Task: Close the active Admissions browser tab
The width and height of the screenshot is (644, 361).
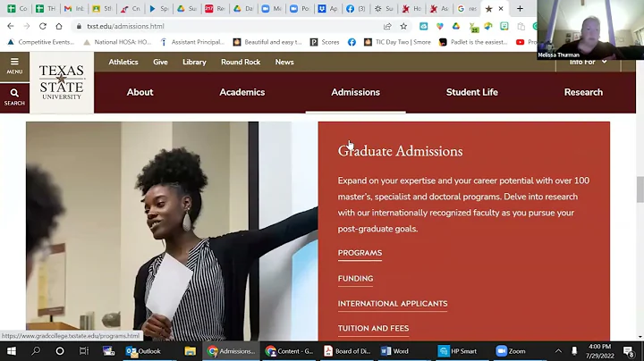Action: tap(501, 8)
